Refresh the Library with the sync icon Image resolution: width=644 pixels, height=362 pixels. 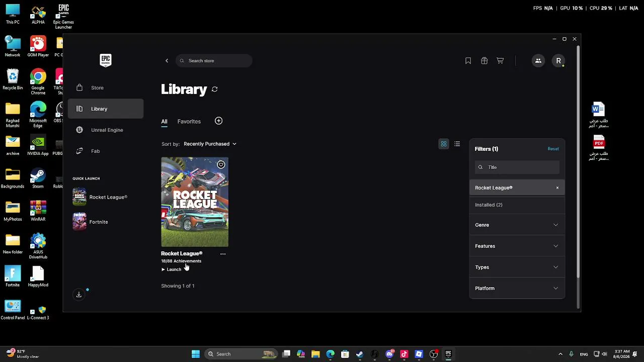tap(215, 89)
